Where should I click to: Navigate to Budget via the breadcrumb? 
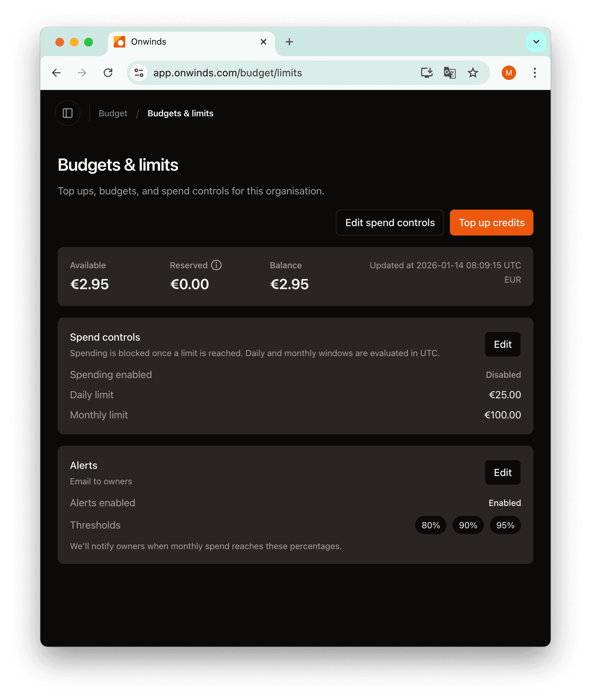[113, 113]
